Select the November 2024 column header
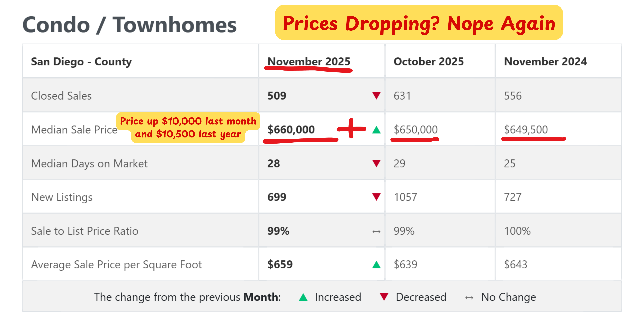Image resolution: width=644 pixels, height=334 pixels. (545, 61)
